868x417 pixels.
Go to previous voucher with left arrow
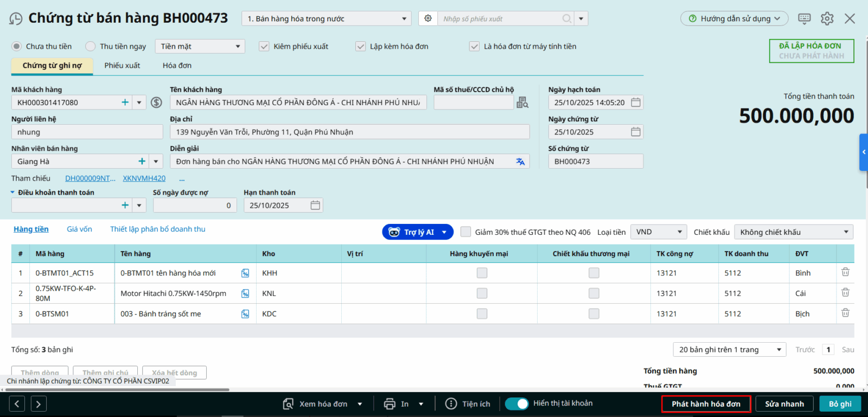tap(17, 403)
